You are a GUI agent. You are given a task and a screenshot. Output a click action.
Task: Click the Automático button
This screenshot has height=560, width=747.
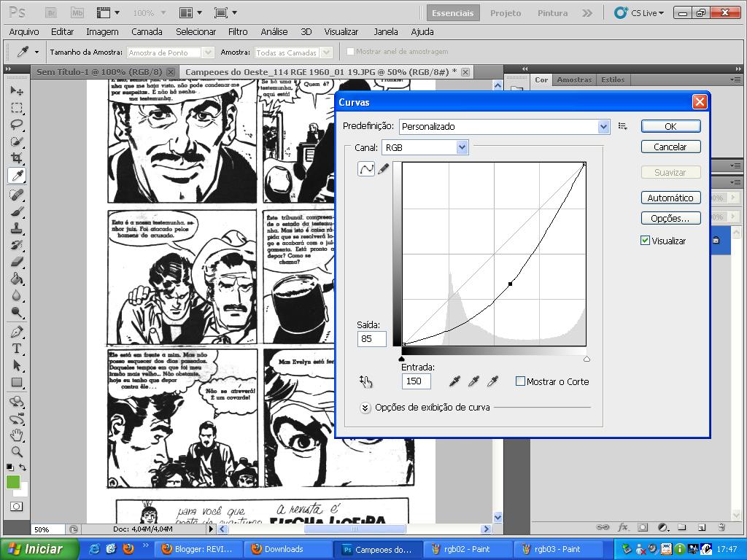tap(670, 198)
